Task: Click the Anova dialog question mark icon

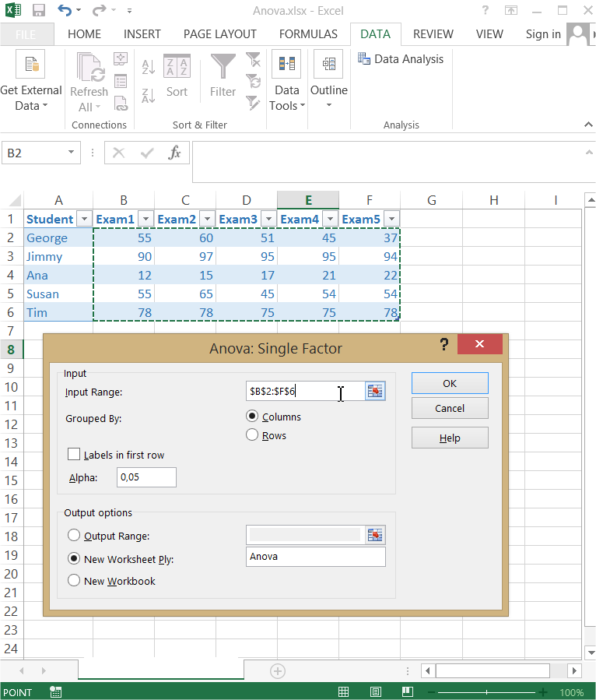Action: pos(443,344)
